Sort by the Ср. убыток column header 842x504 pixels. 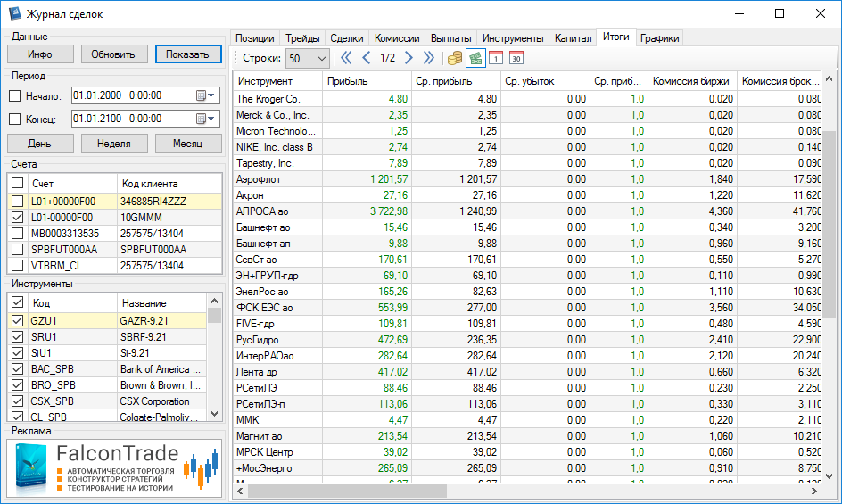545,81
